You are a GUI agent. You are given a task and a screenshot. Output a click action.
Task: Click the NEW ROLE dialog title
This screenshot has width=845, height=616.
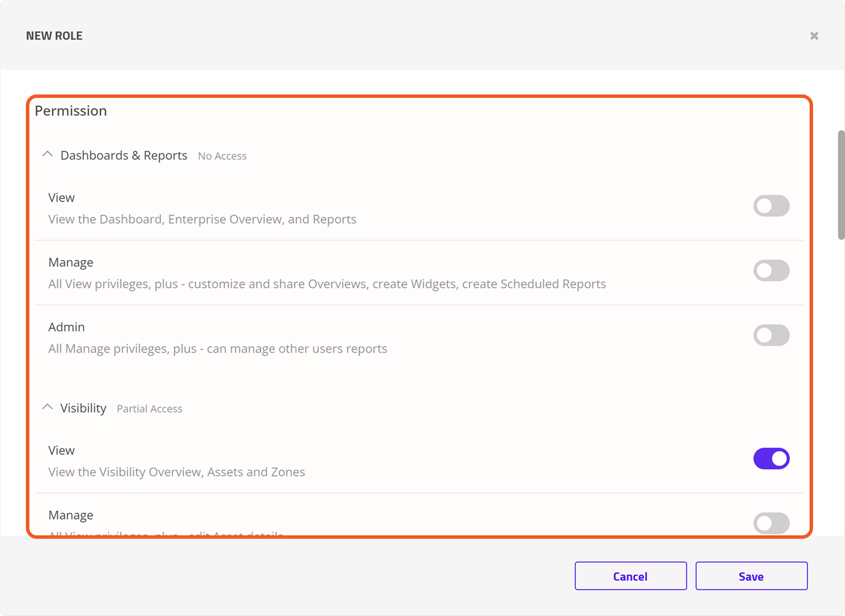(x=54, y=36)
